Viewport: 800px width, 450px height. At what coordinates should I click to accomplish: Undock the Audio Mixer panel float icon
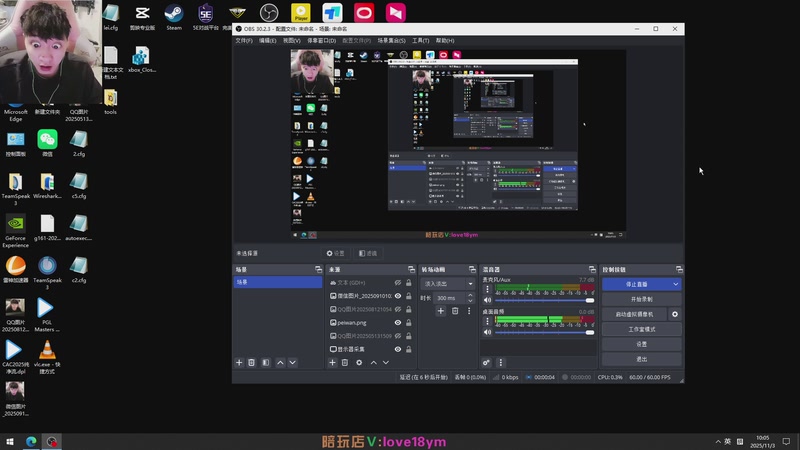click(592, 269)
